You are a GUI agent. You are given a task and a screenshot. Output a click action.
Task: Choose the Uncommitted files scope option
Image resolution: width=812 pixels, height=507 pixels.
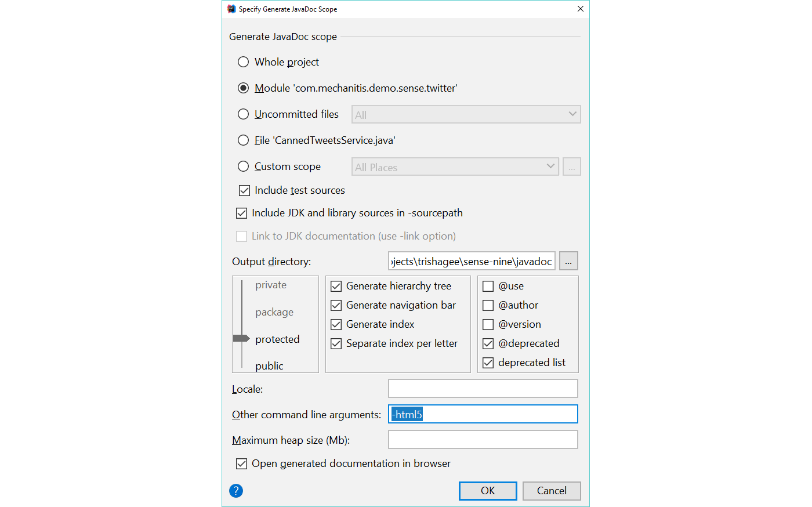coord(244,114)
